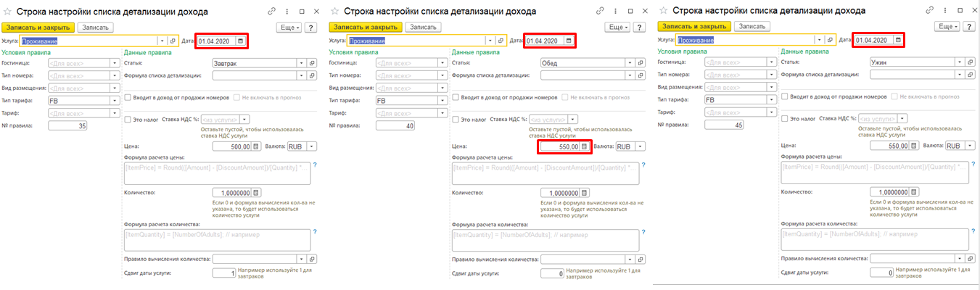Expand Вид размещения dropdown in Ужин window
The height and width of the screenshot is (290, 980).
tap(773, 87)
